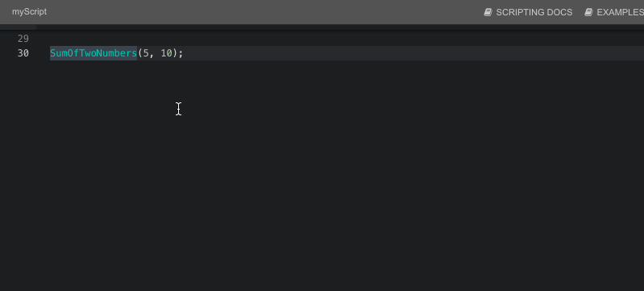Click the opening parenthesis after SumOfTwoNumbers

(139, 53)
